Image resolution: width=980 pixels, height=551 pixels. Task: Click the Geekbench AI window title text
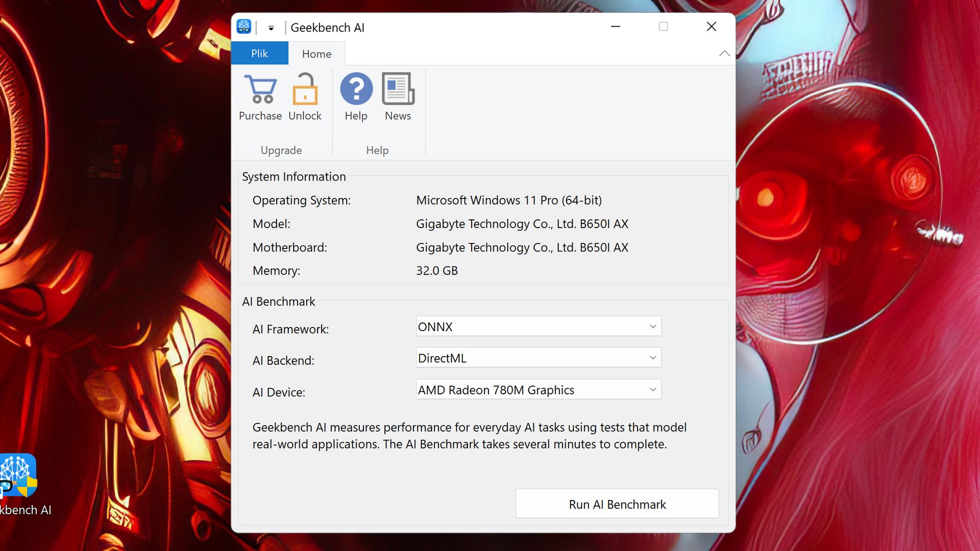(327, 28)
